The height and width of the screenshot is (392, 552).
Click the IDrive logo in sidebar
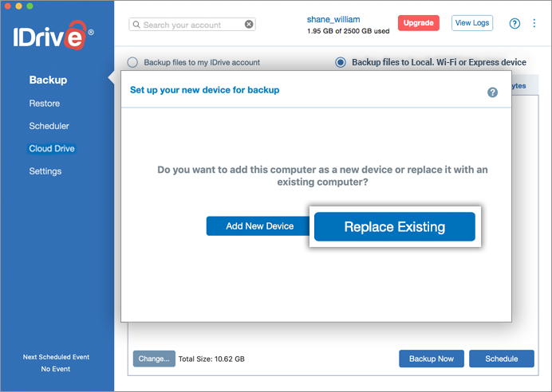[53, 36]
